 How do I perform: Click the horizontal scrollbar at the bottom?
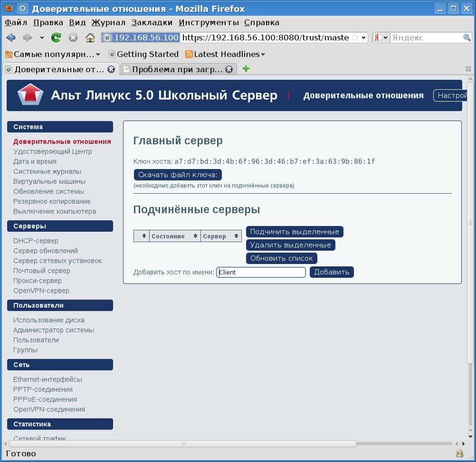(x=181, y=444)
